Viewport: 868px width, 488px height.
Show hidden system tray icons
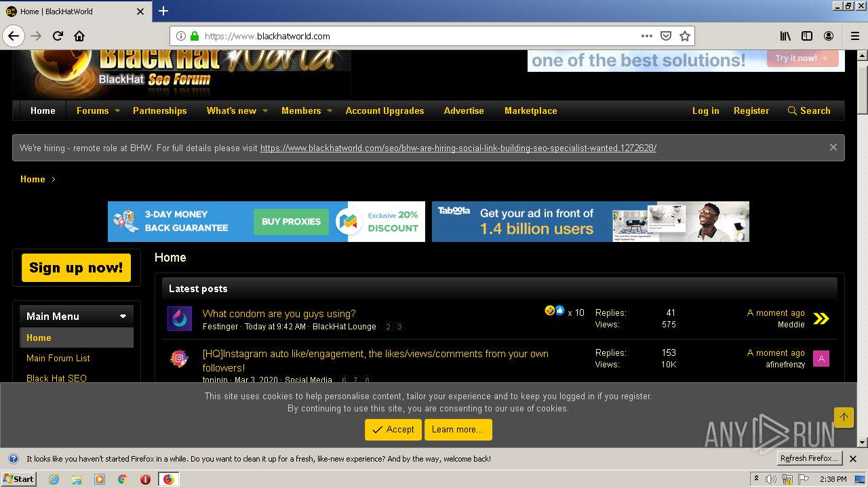(757, 479)
